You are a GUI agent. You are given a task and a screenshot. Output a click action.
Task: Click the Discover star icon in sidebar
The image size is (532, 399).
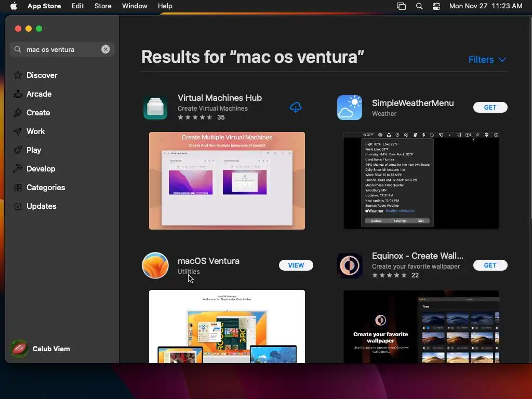18,75
